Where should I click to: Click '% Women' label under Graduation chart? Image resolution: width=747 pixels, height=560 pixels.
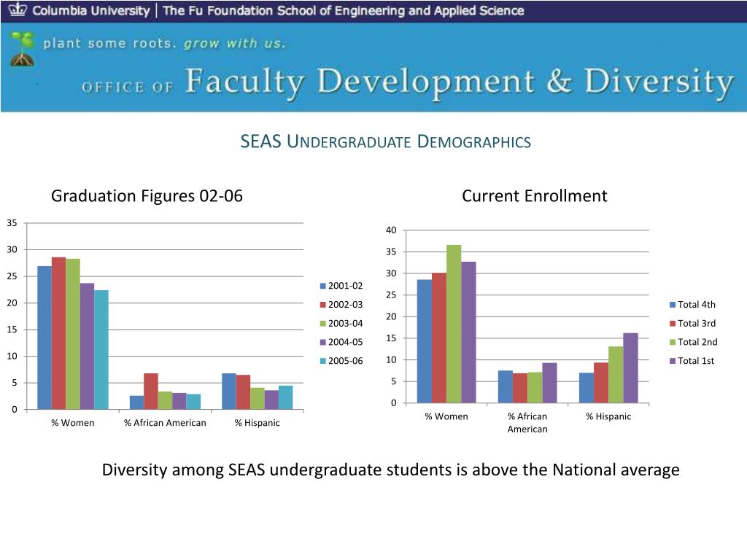tap(73, 423)
